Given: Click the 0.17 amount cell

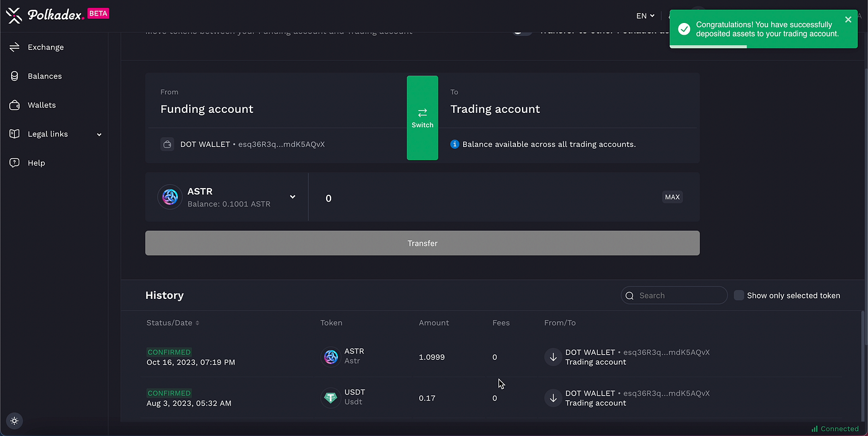Looking at the screenshot, I should pyautogui.click(x=427, y=398).
